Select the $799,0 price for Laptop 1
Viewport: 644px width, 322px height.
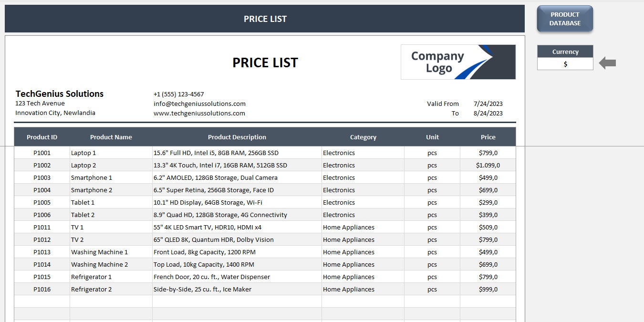(x=488, y=153)
